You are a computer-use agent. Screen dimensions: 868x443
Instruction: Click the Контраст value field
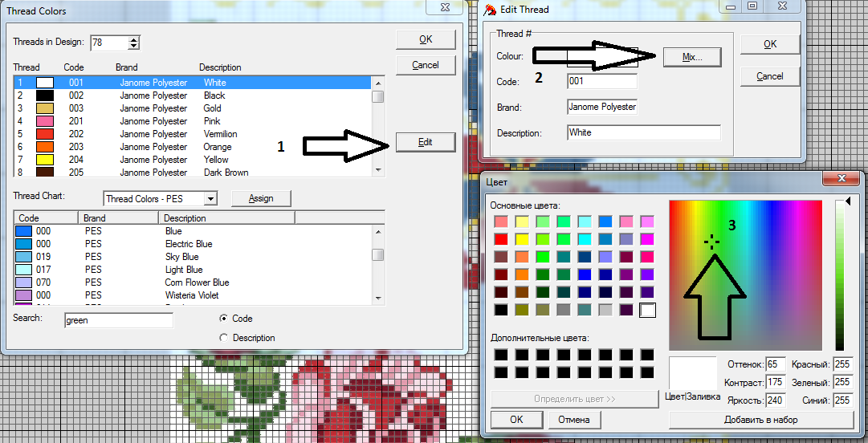click(x=776, y=382)
